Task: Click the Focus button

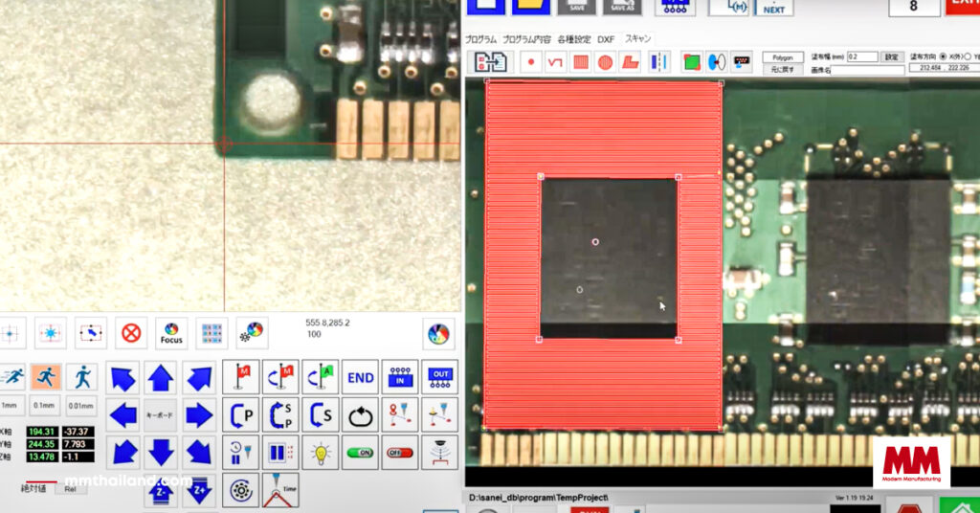Action: [x=171, y=333]
